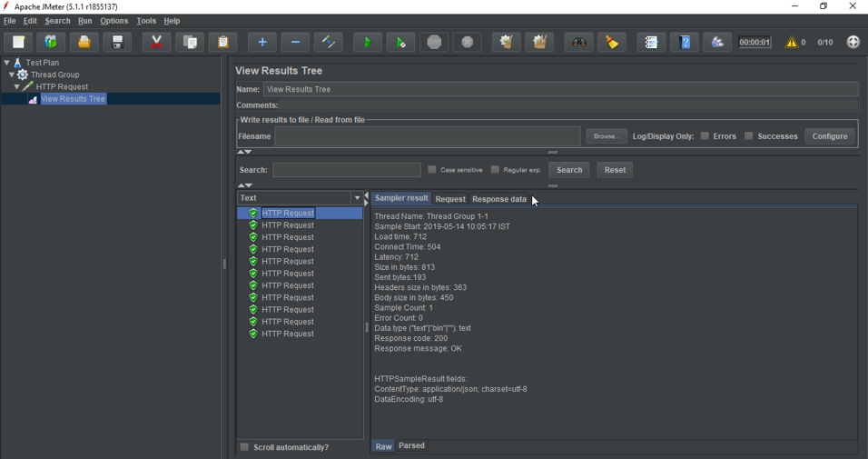Switch to the Request tab
The width and height of the screenshot is (868, 459).
coord(450,199)
